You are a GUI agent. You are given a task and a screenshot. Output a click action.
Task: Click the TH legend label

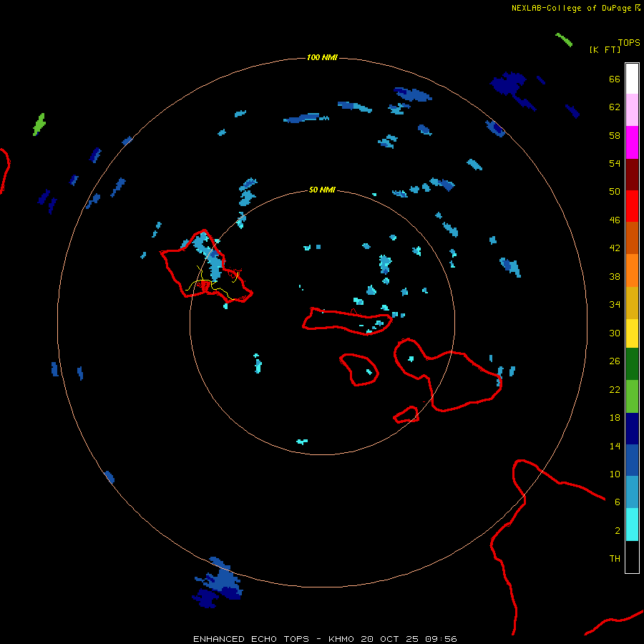pyautogui.click(x=615, y=559)
